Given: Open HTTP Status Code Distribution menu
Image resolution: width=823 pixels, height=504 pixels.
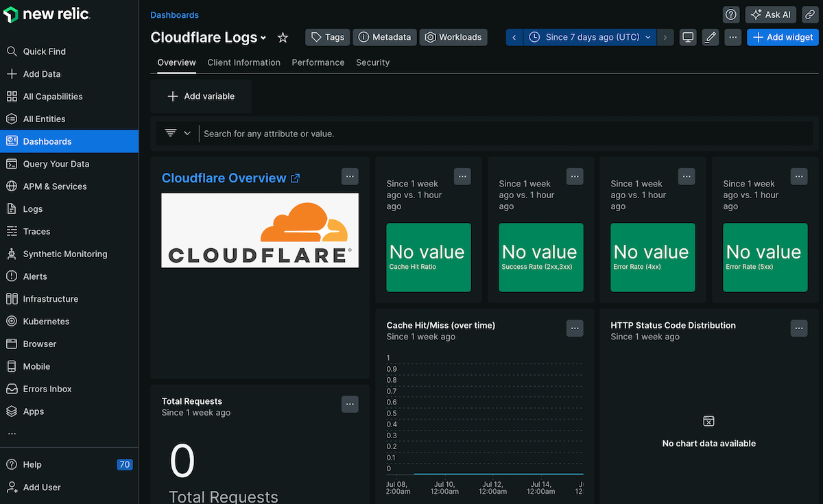Looking at the screenshot, I should click(799, 328).
